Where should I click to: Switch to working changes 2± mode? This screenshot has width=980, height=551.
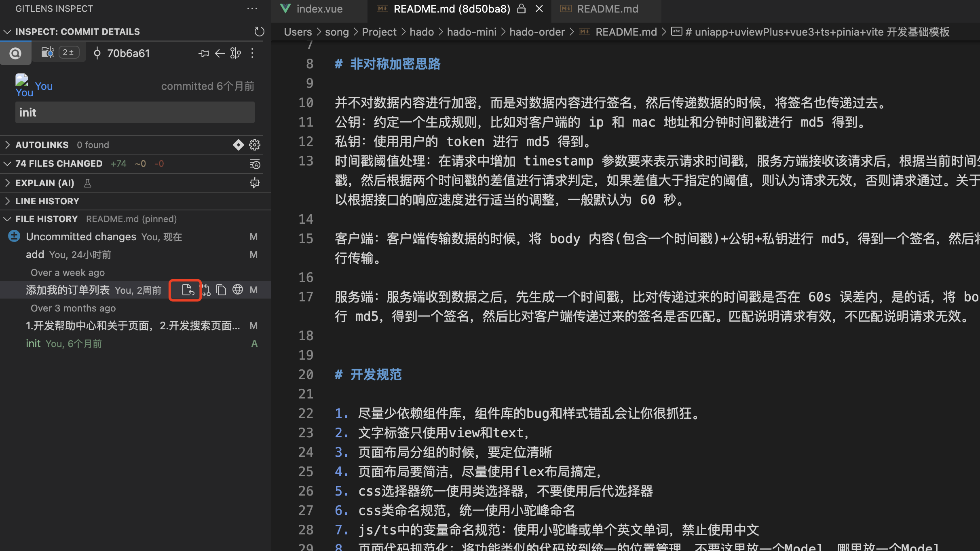coord(59,53)
